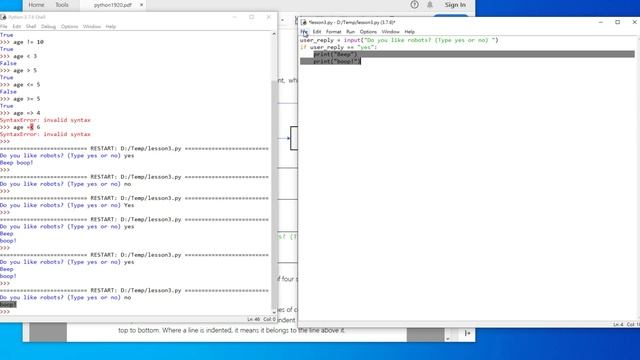Maximize the Python Shell window
The height and width of the screenshot is (360, 640).
click(251, 17)
